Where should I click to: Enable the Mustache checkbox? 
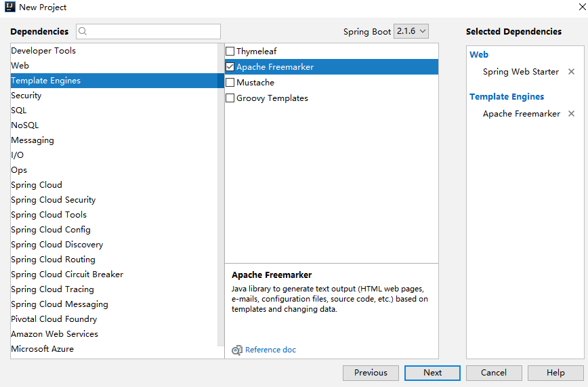(x=230, y=83)
